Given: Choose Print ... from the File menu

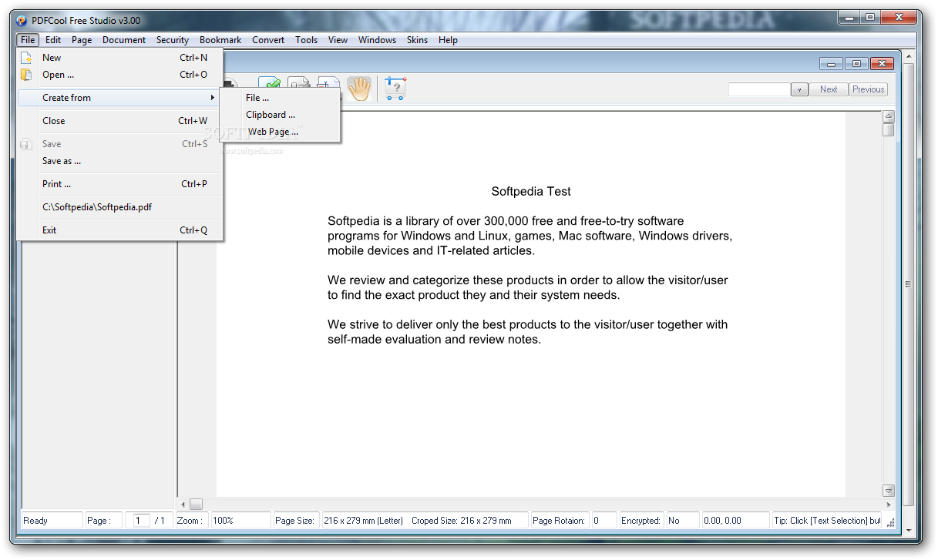Looking at the screenshot, I should pyautogui.click(x=120, y=184).
